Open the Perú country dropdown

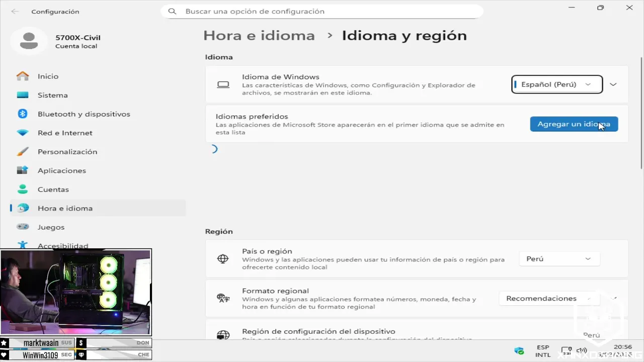[x=559, y=259]
